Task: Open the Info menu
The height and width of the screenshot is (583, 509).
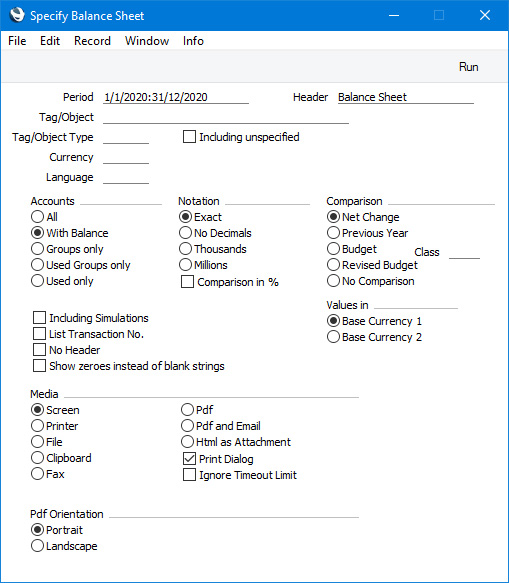Action: click(x=193, y=41)
